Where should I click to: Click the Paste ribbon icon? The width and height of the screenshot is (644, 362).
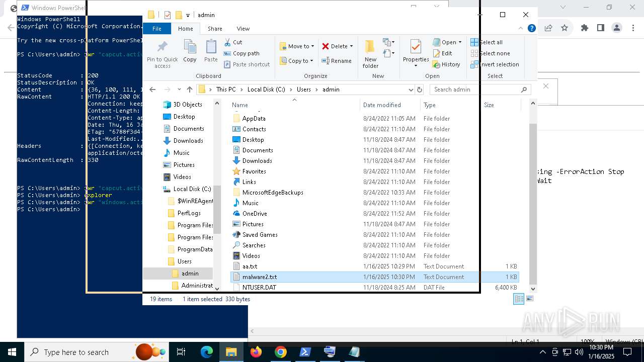click(211, 51)
